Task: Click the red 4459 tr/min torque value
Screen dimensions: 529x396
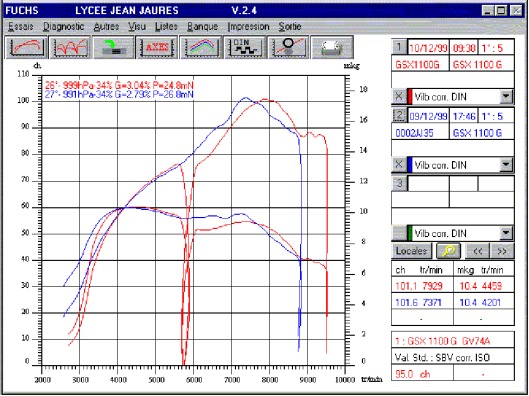Action: (491, 286)
